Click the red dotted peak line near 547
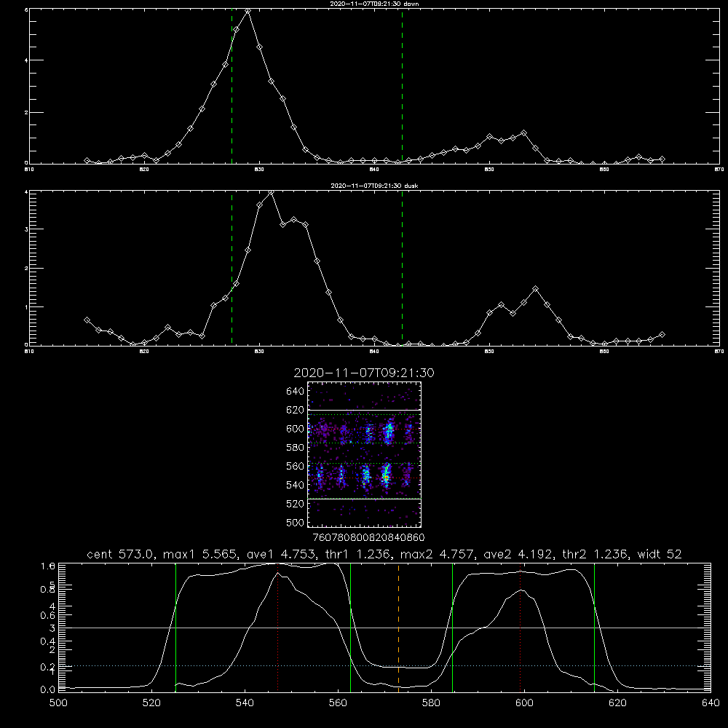 (x=277, y=627)
